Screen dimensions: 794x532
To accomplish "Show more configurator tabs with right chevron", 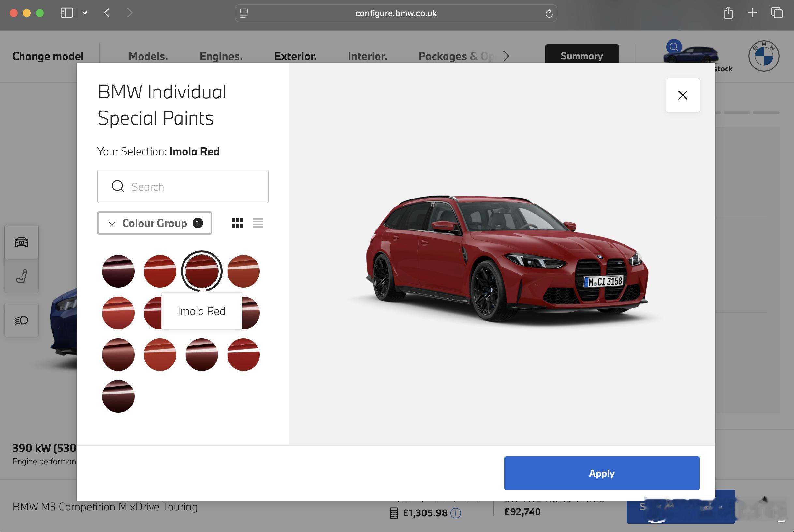I will 507,56.
